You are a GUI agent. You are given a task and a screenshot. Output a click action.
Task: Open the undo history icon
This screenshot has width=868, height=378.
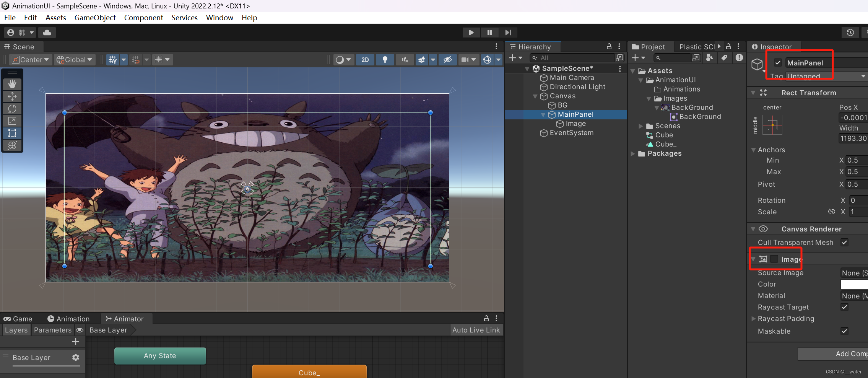(x=850, y=33)
